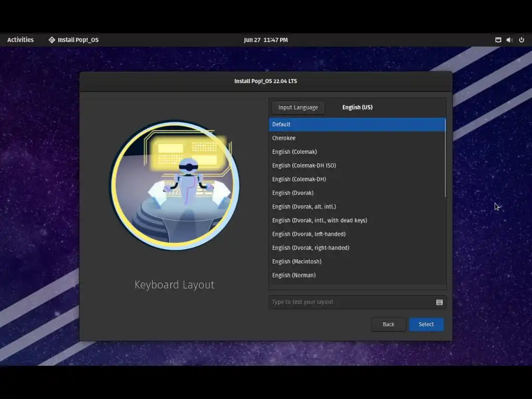Choose English (Dvorak, intl., with dead keys)
532x399 pixels.
(x=357, y=220)
